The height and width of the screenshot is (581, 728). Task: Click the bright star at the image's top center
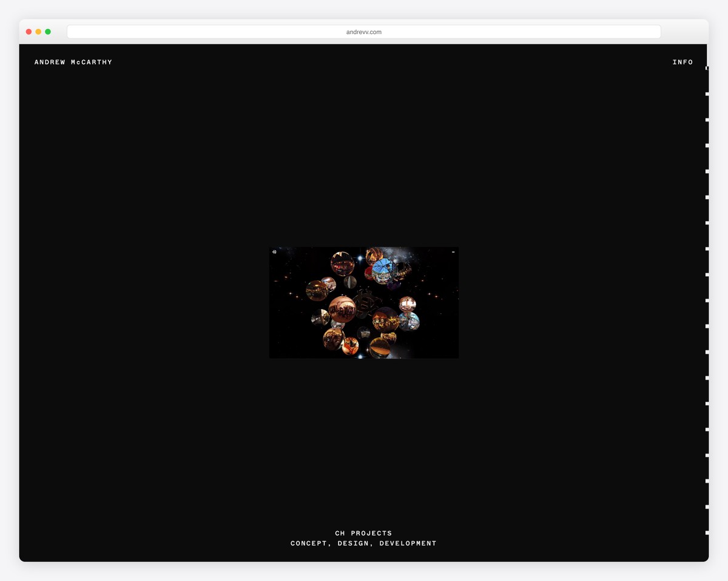click(x=360, y=258)
